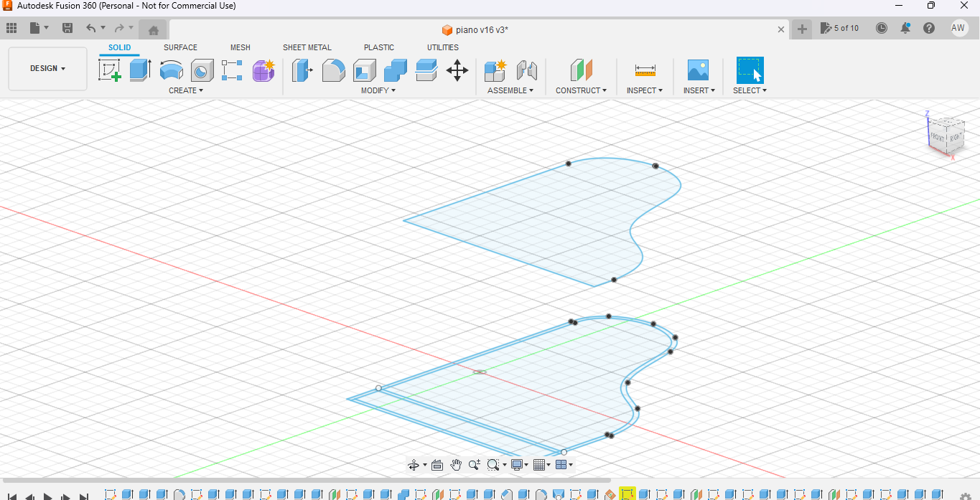This screenshot has width=980, height=500.
Task: Select the Hole tool
Action: pos(202,70)
